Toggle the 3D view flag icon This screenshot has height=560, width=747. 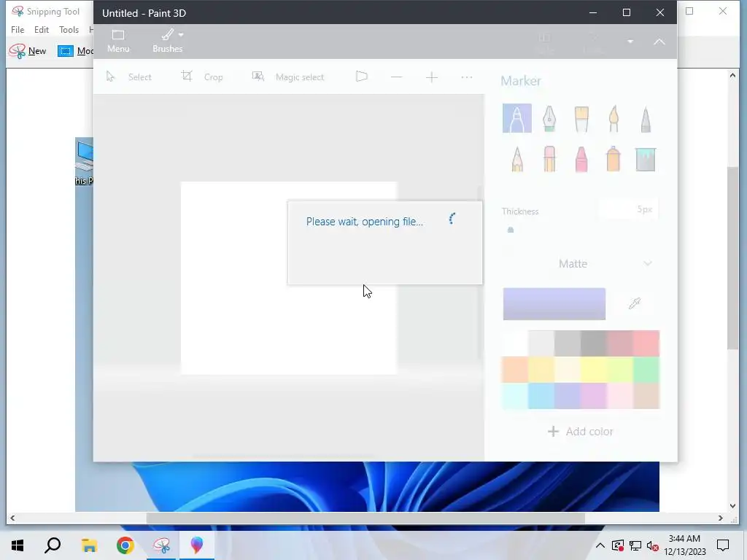click(362, 77)
